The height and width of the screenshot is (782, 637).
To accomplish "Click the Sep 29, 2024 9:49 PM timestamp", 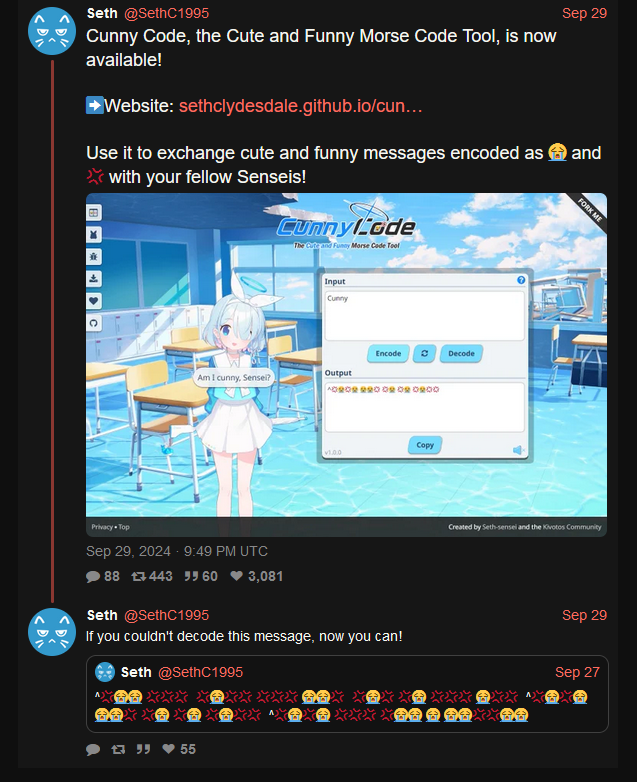I will pyautogui.click(x=177, y=551).
